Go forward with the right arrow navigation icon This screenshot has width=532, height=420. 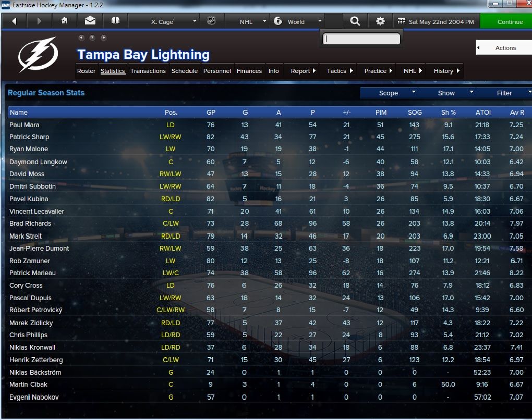[39, 21]
